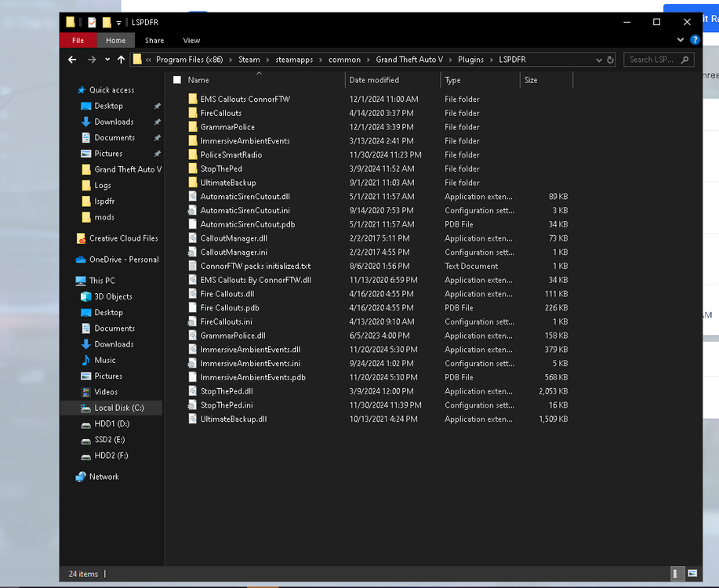The height and width of the screenshot is (588, 719).
Task: Open the mods quick access folder
Action: point(104,217)
